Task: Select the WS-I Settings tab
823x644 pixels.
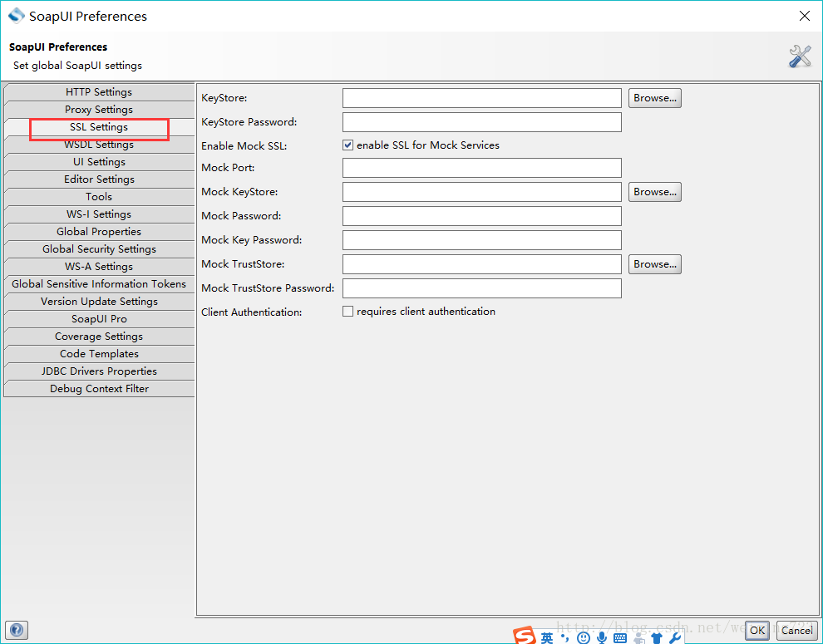Action: click(x=99, y=214)
